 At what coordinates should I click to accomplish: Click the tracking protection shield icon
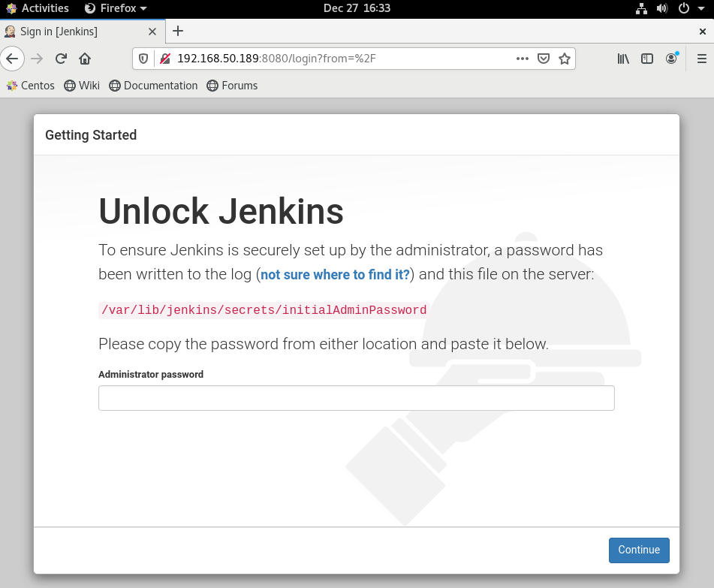tap(143, 59)
